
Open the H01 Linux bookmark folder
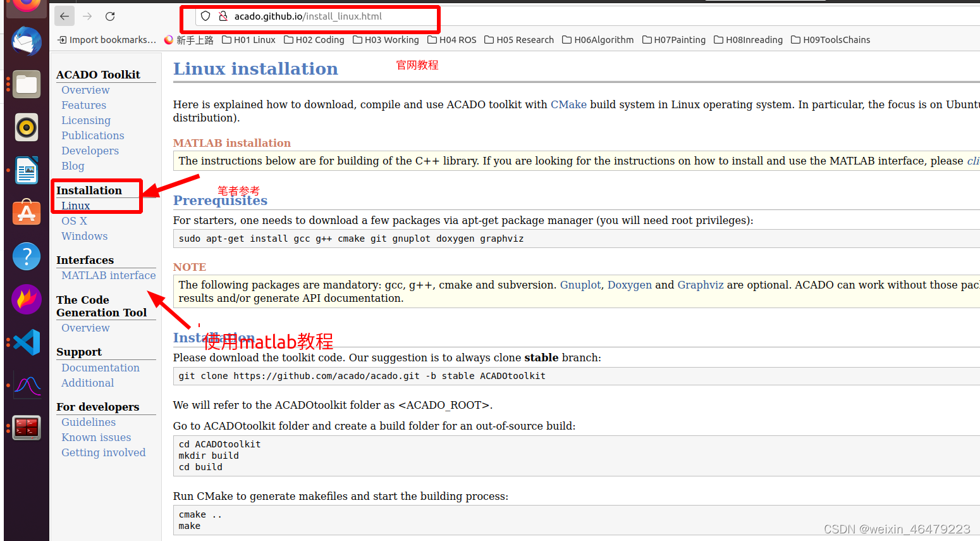point(248,40)
